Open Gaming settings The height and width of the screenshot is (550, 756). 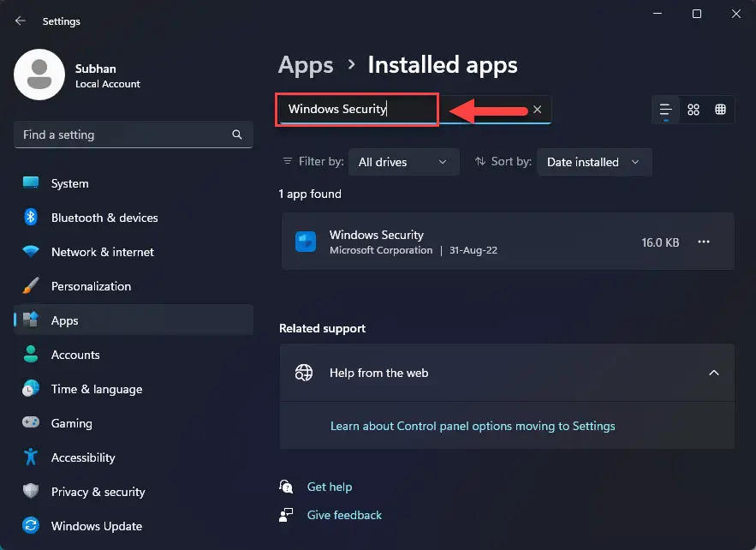(134, 423)
